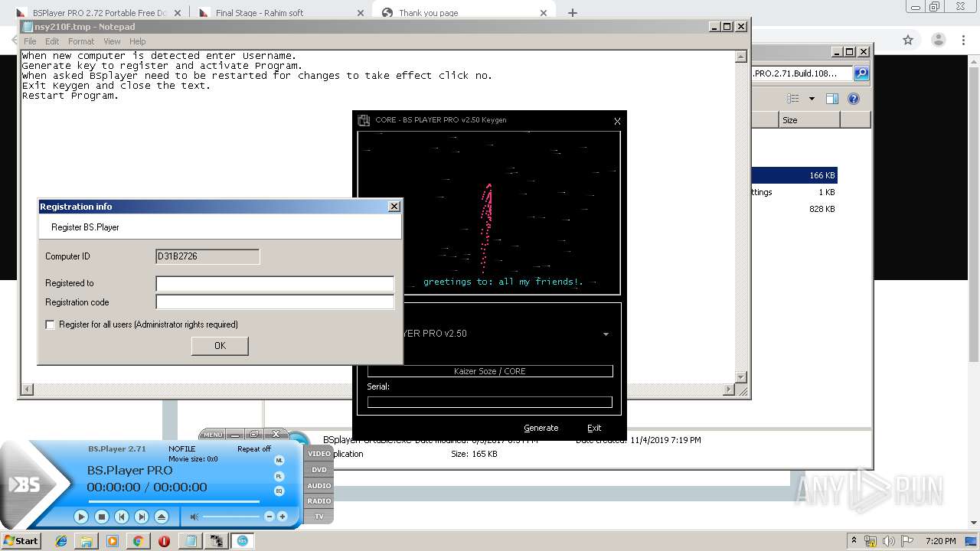Open the ML media library button

pos(279,461)
